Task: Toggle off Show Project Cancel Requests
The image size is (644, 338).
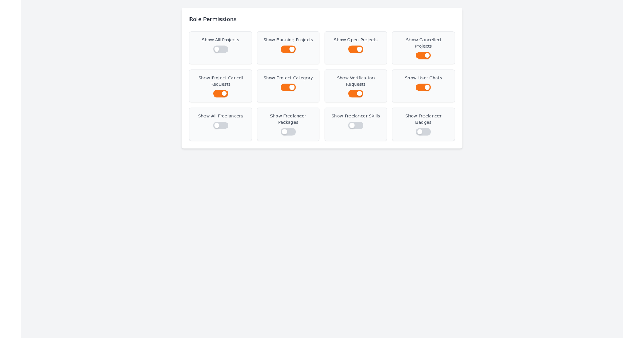Action: click(220, 93)
